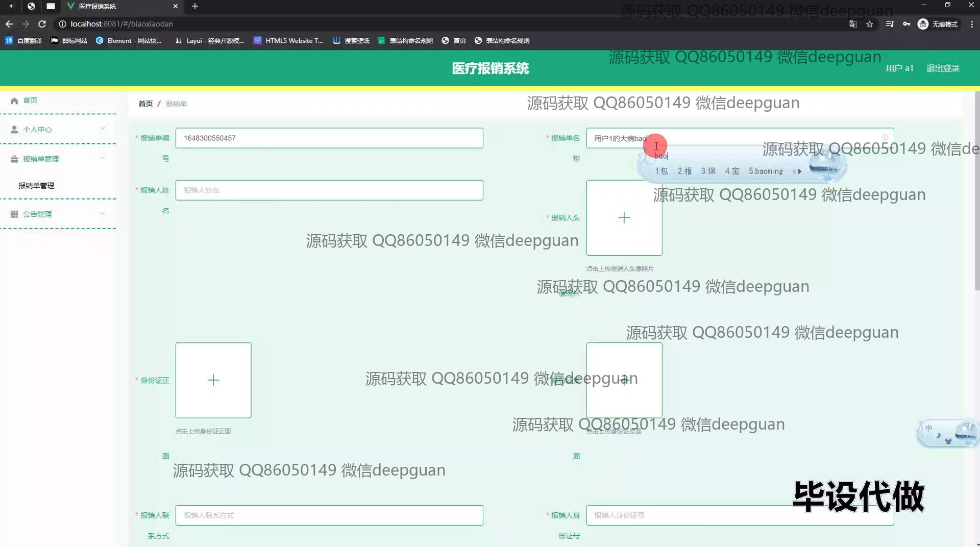The height and width of the screenshot is (547, 980).
Task: Focus the 报销单名称 input field
Action: (x=740, y=138)
